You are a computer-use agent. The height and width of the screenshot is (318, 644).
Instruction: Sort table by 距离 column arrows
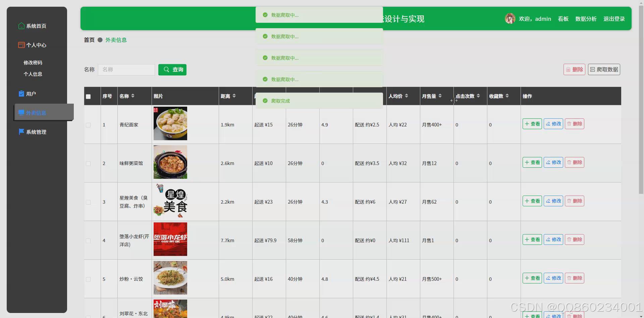(234, 96)
